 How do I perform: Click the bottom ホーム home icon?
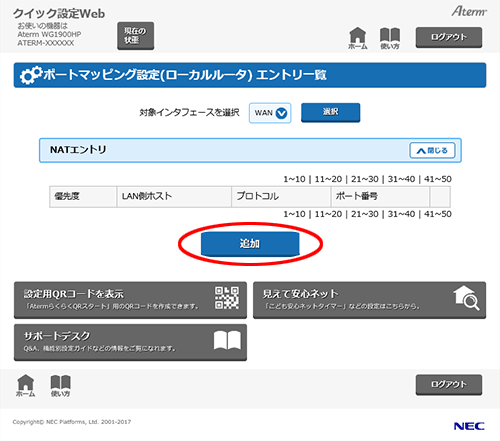25,386
